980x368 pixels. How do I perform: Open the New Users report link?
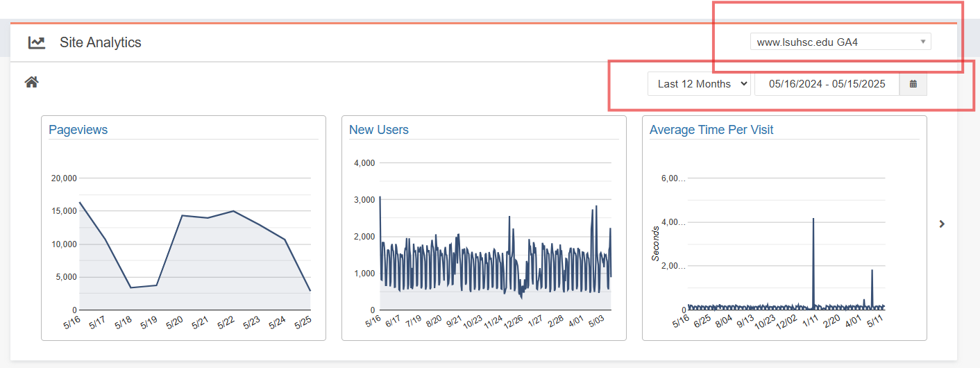(x=378, y=130)
